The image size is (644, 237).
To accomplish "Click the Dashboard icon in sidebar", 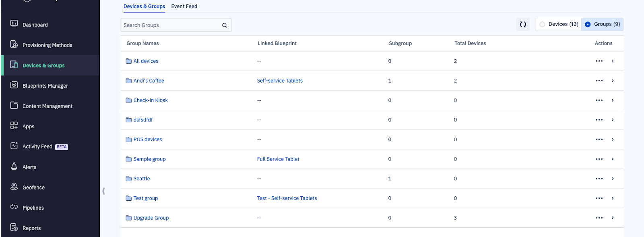I will coord(14,24).
